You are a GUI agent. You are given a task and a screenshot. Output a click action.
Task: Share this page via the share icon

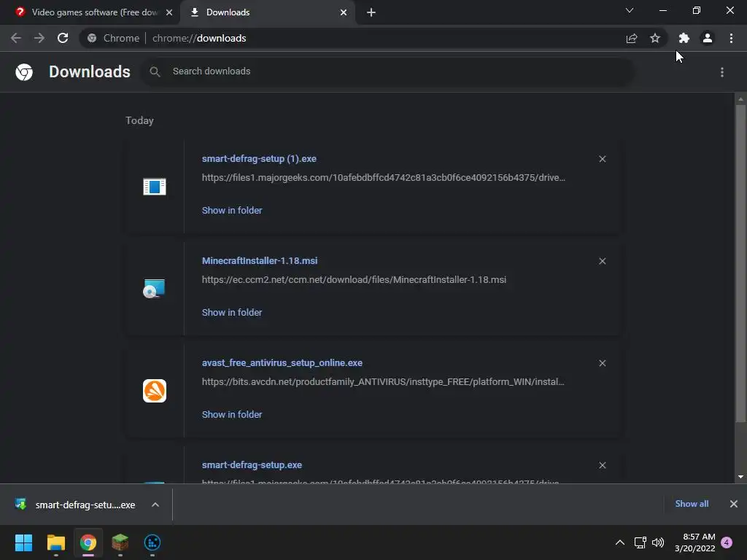(632, 38)
